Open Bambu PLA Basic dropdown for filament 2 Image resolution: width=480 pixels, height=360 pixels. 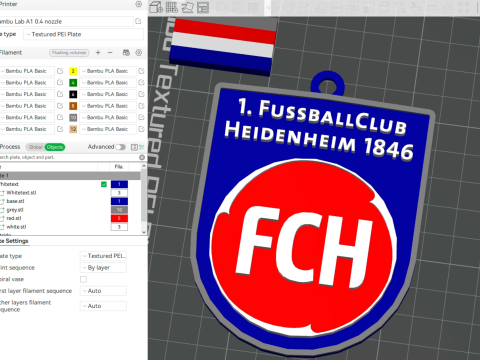[108, 71]
